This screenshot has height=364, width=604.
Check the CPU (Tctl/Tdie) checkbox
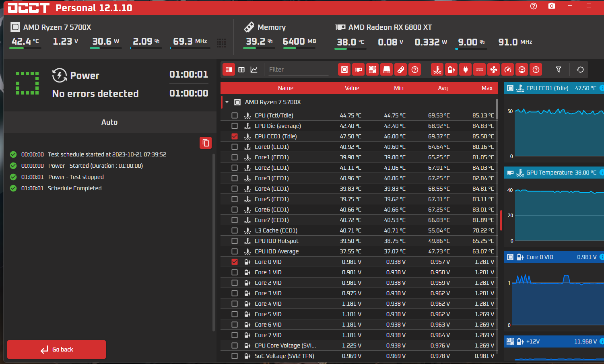[x=235, y=115]
